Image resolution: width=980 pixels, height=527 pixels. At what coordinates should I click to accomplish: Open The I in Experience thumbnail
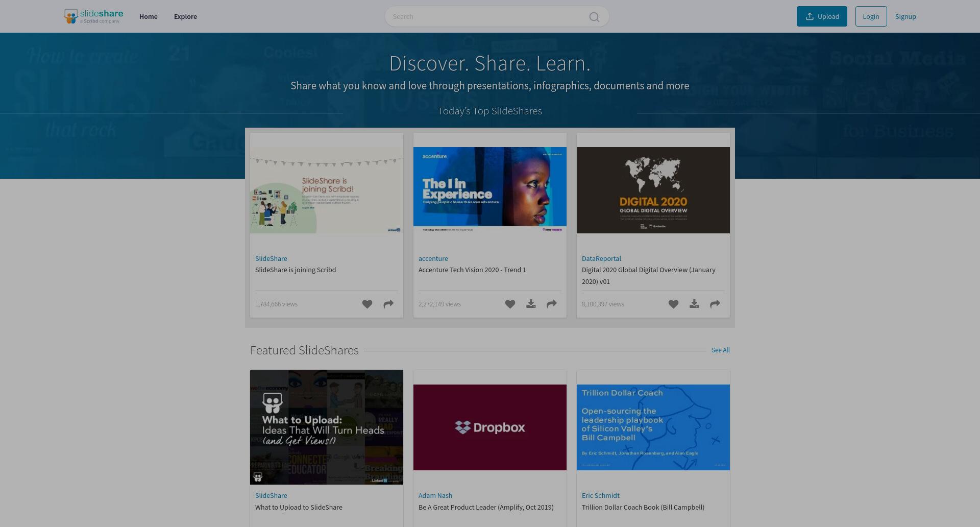tap(490, 190)
